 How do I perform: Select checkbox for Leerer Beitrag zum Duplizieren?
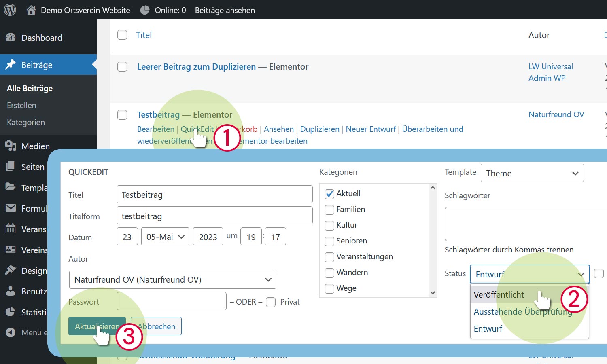coord(122,67)
